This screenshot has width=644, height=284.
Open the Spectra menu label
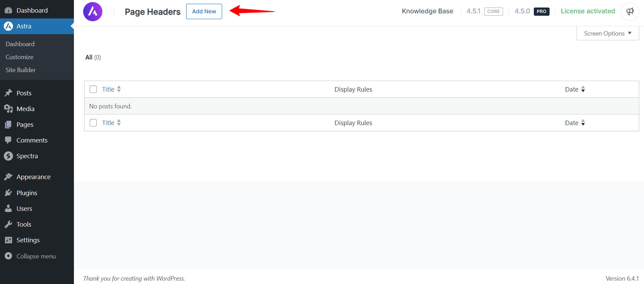[x=27, y=156]
